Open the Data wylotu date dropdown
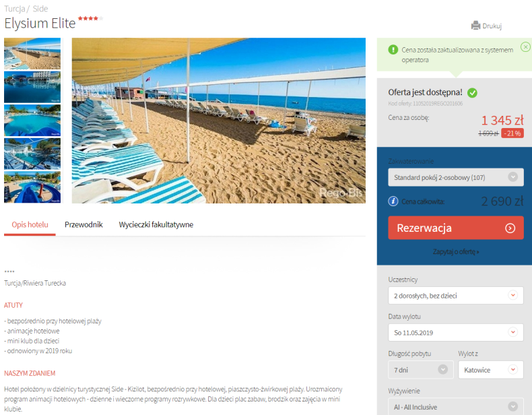 (456, 333)
